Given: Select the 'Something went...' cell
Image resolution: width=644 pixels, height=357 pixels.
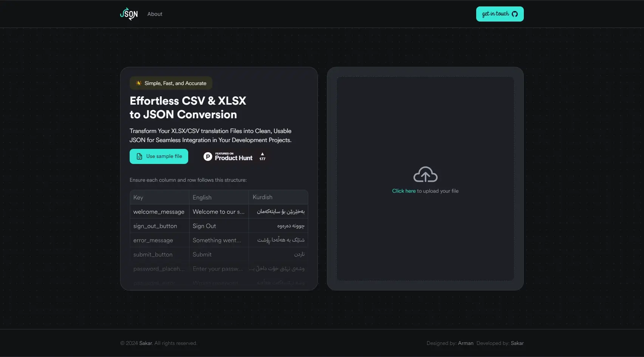Looking at the screenshot, I should [x=219, y=240].
